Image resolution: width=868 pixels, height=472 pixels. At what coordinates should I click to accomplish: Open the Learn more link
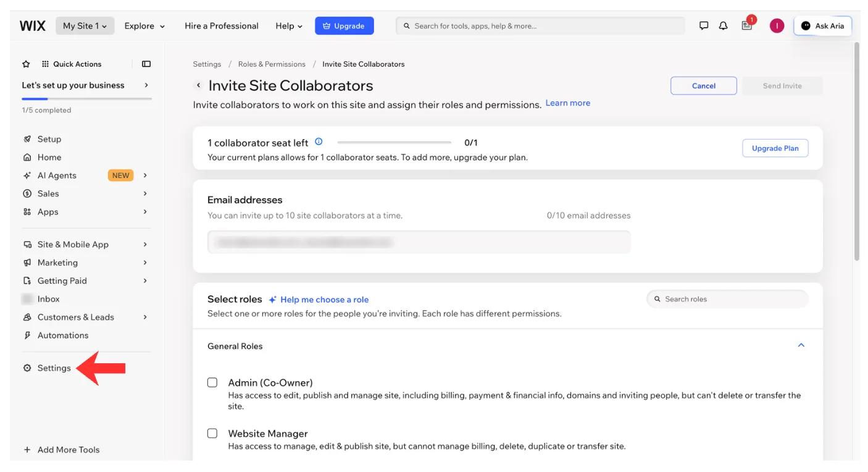click(x=568, y=103)
